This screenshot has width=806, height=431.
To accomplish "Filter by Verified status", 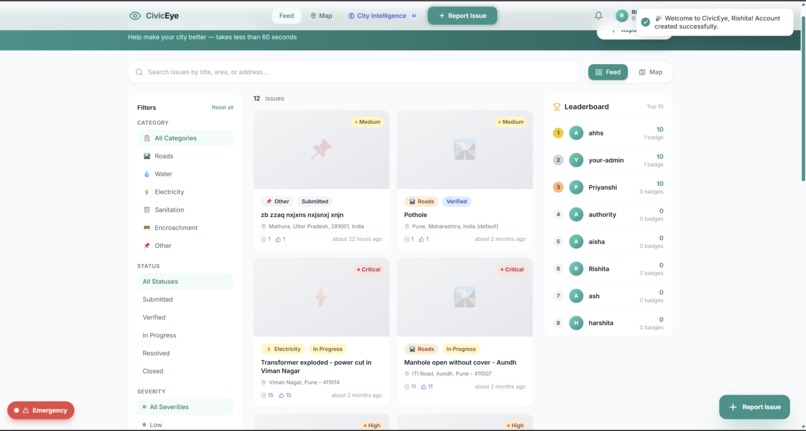I will 185,317.
